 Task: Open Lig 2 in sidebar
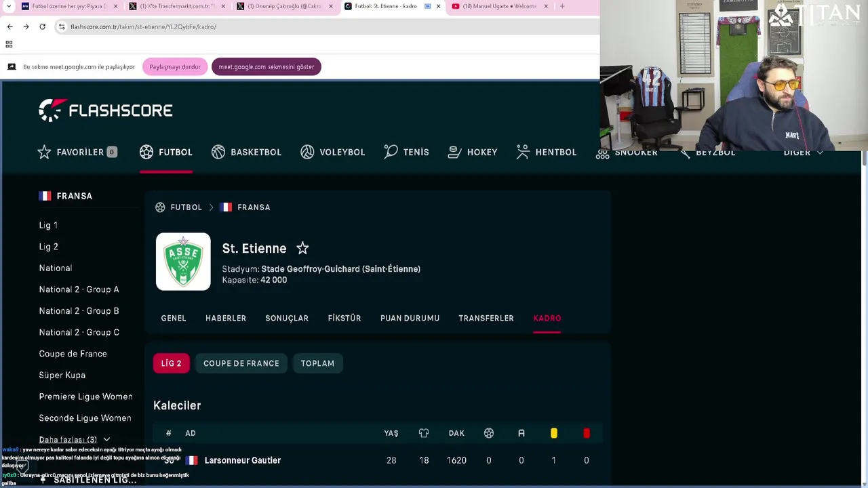click(48, 247)
